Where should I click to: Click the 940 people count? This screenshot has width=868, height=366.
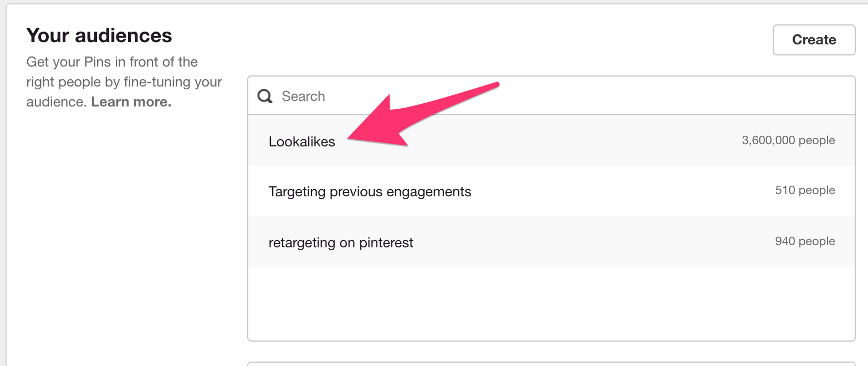[x=804, y=241]
